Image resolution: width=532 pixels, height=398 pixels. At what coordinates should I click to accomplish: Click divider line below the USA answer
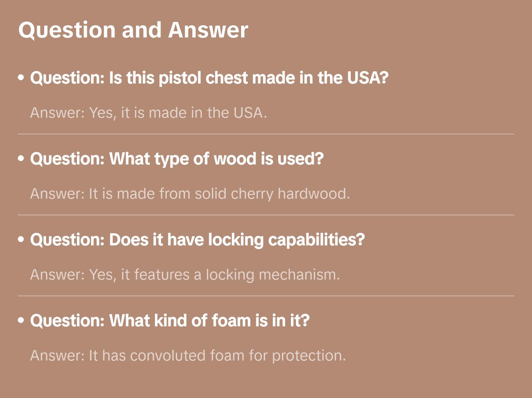[266, 134]
